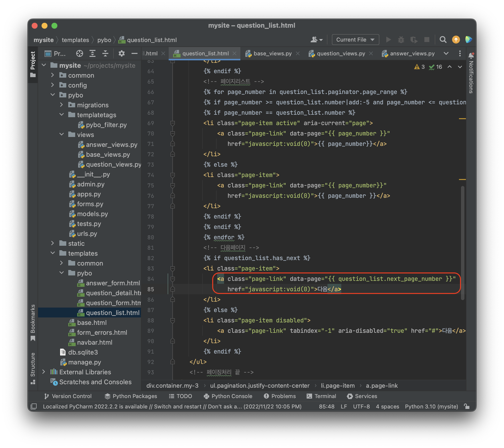Click the editor vertical scrollbar thumb
This screenshot has width=504, height=448.
point(462,242)
